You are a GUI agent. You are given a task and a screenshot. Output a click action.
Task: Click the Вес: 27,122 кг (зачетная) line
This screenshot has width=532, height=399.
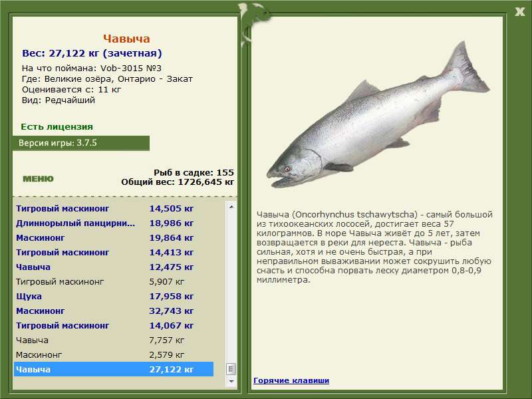(x=92, y=53)
